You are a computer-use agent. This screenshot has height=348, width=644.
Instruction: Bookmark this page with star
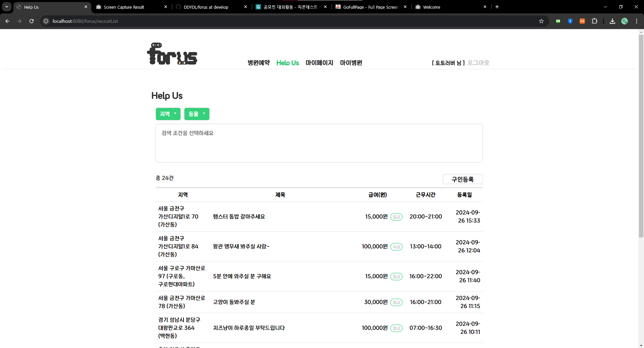[541, 21]
